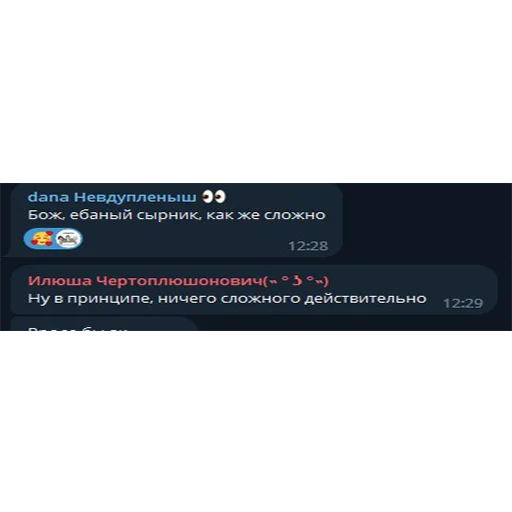
Task: Click the word 'Чертоплюшонович' in the red sender name
Action: 179,281
